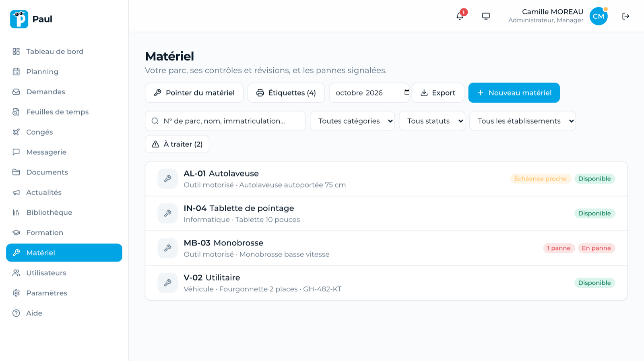
Task: Click the Export button
Action: coord(438,93)
